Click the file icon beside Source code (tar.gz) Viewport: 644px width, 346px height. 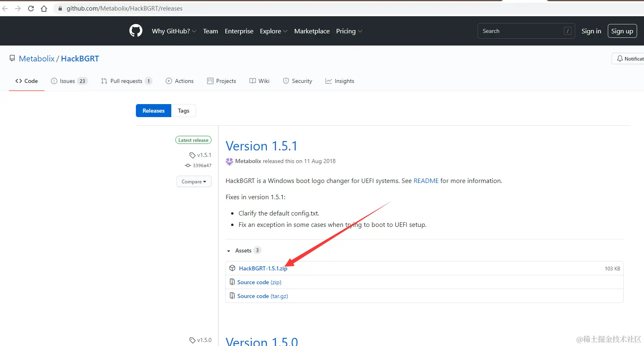[232, 296]
